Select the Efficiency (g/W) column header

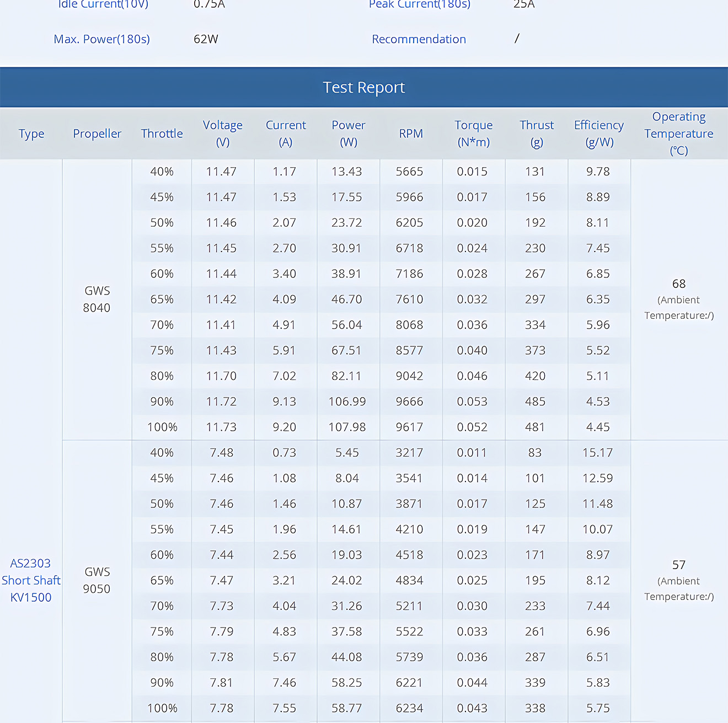[x=599, y=133]
